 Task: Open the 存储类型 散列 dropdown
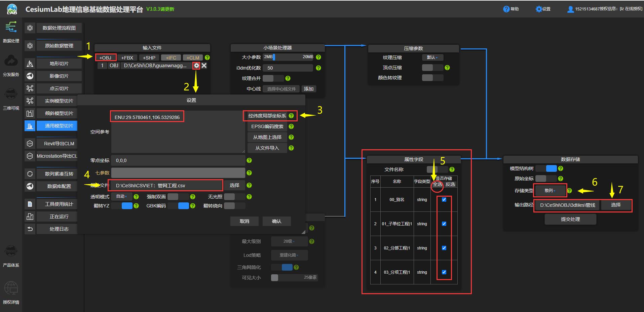pos(550,191)
